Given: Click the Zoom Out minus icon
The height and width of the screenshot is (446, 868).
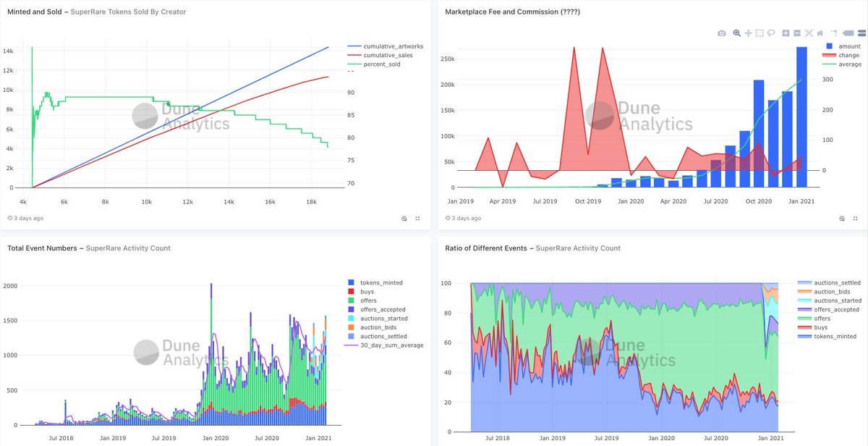Looking at the screenshot, I should click(797, 33).
